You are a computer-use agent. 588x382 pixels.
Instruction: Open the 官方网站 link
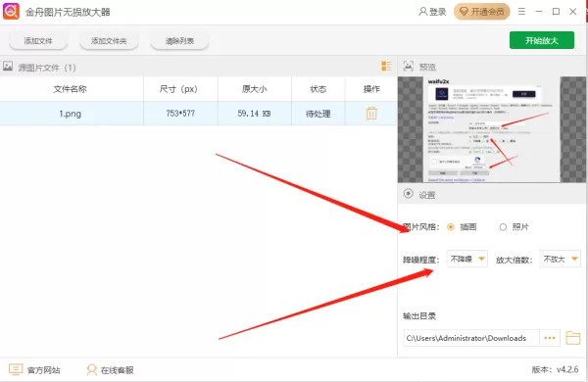pos(34,370)
